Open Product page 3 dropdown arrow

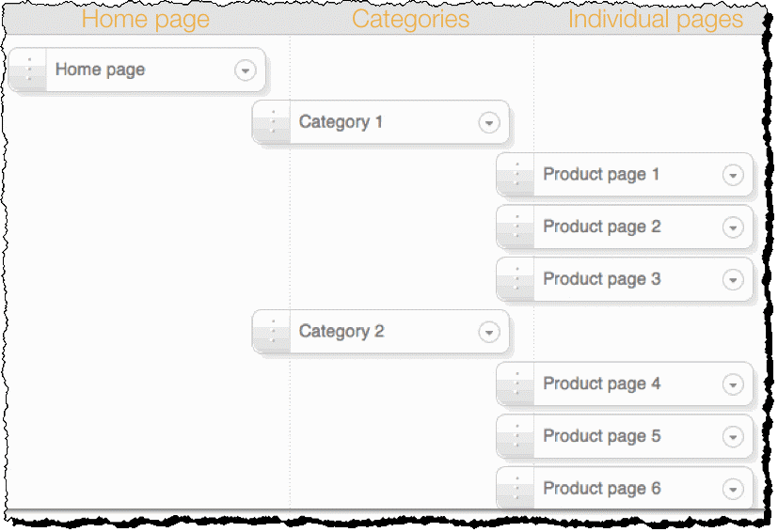click(733, 279)
